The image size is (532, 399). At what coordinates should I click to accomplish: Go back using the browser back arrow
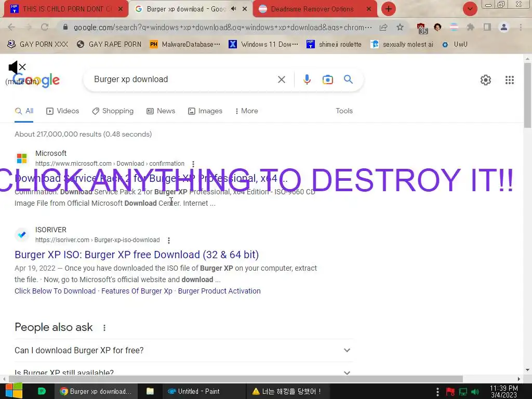pos(11,27)
